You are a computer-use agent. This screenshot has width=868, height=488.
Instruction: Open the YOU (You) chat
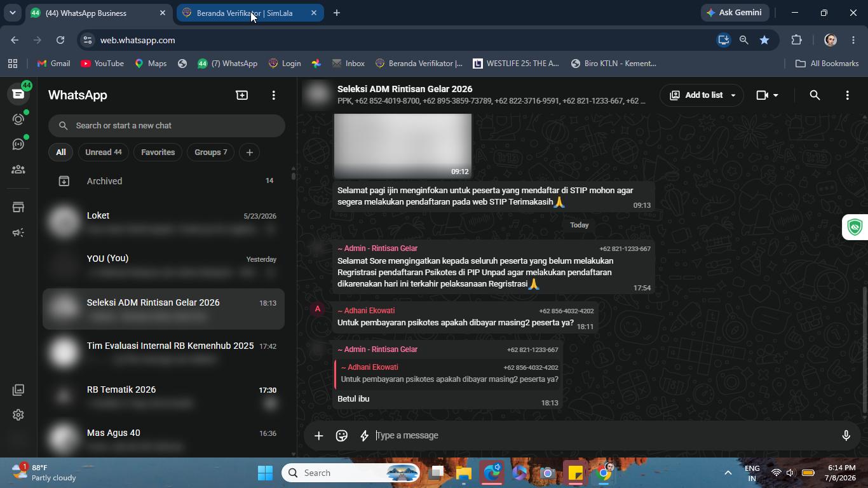point(164,266)
